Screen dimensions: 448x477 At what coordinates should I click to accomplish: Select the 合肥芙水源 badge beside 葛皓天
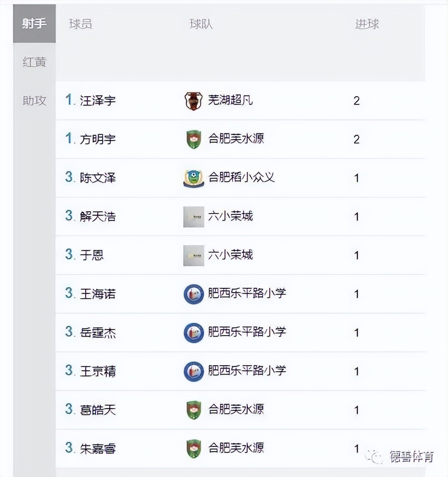(193, 410)
